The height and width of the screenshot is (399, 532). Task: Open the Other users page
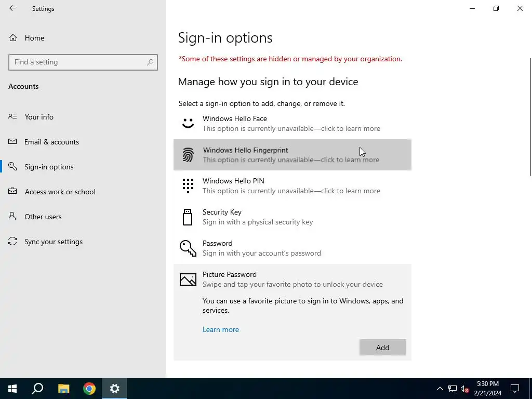pyautogui.click(x=83, y=217)
